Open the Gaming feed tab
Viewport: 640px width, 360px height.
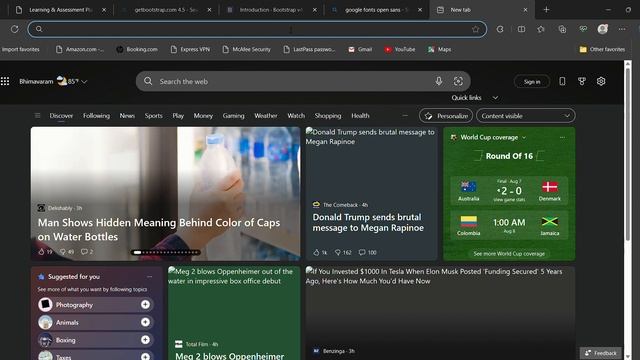233,116
